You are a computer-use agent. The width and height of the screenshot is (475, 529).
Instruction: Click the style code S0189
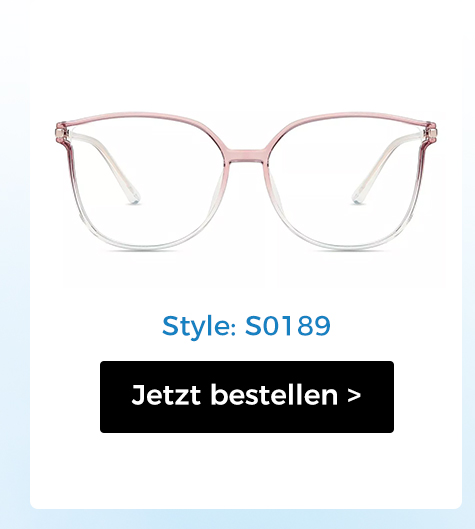click(288, 326)
